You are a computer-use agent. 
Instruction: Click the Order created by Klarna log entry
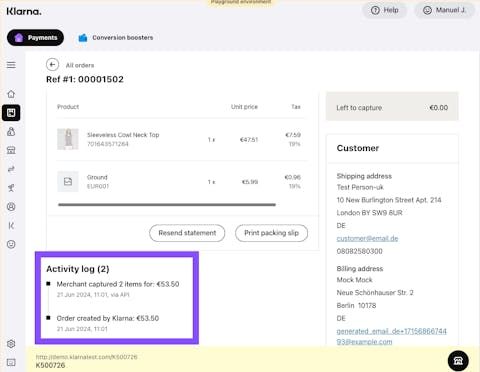[x=108, y=318]
